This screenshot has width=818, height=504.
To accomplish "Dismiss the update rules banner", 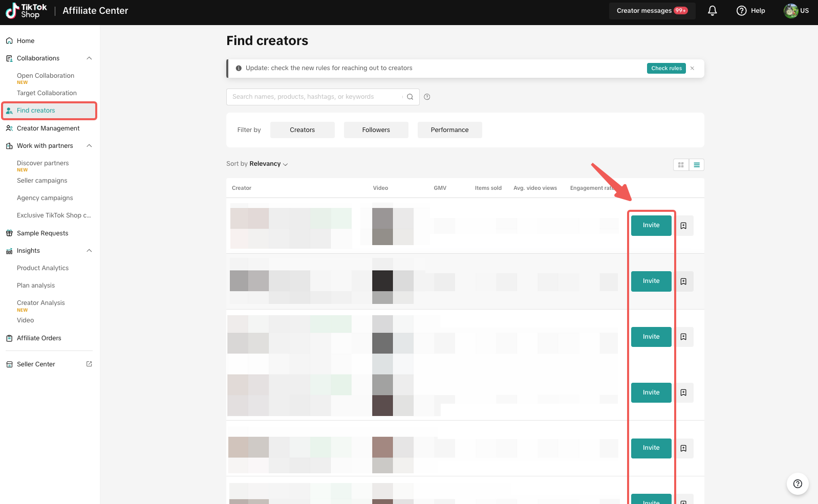I will (692, 68).
